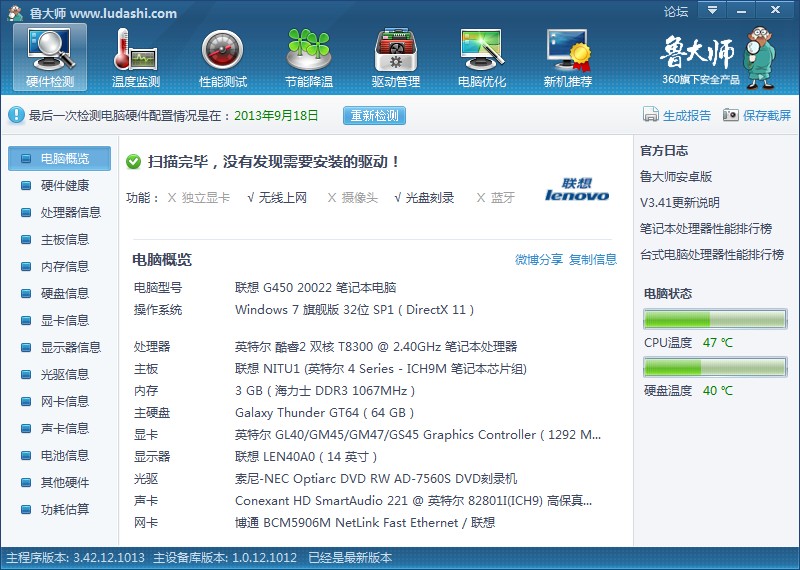This screenshot has width=800, height=570.
Task: Click the 硬盘温度 progress bar
Action: pyautogui.click(x=715, y=367)
